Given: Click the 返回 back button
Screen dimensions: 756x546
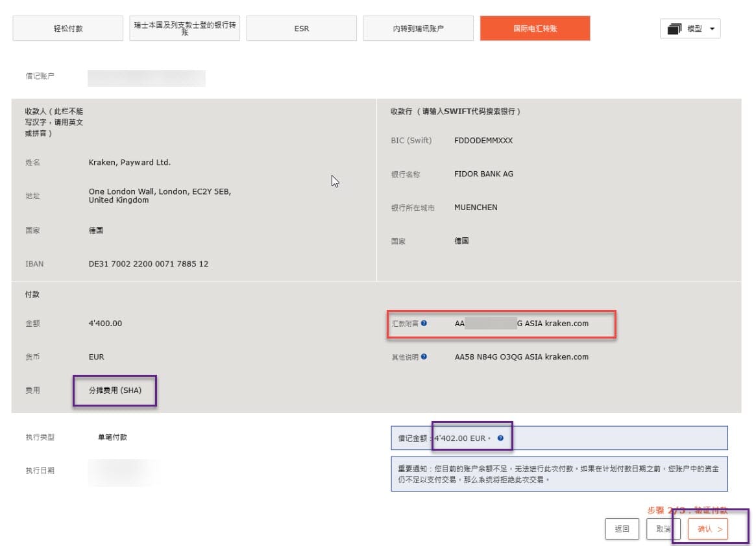Looking at the screenshot, I should click(x=622, y=528).
